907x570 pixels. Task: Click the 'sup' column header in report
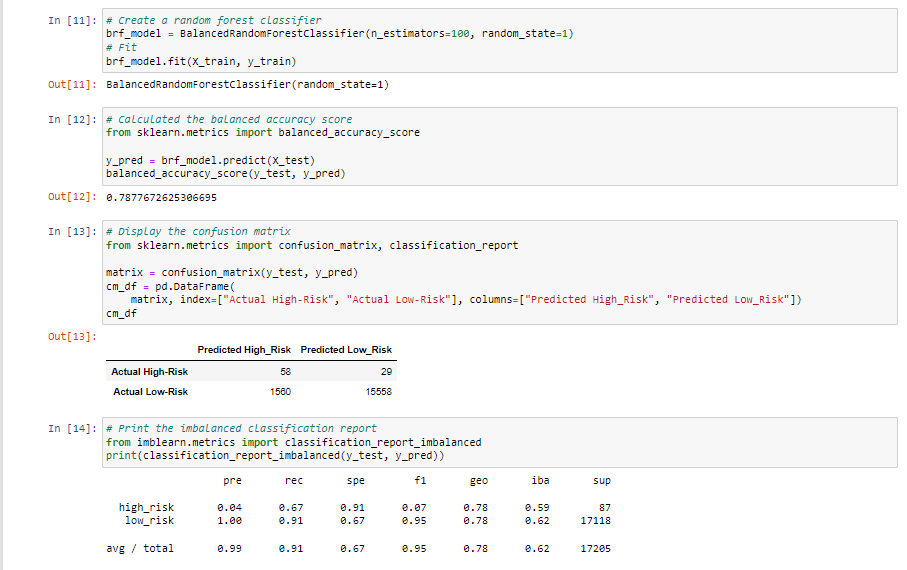click(602, 480)
